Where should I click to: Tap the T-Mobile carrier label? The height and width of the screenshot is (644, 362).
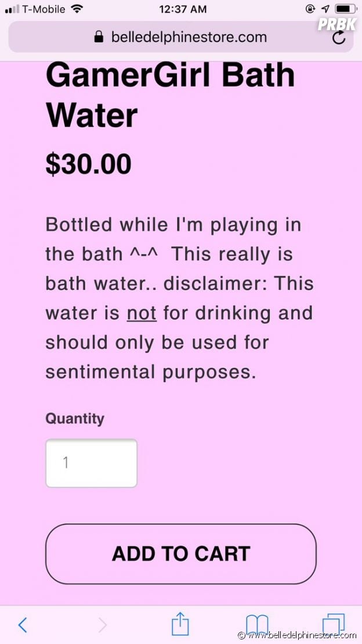(43, 9)
